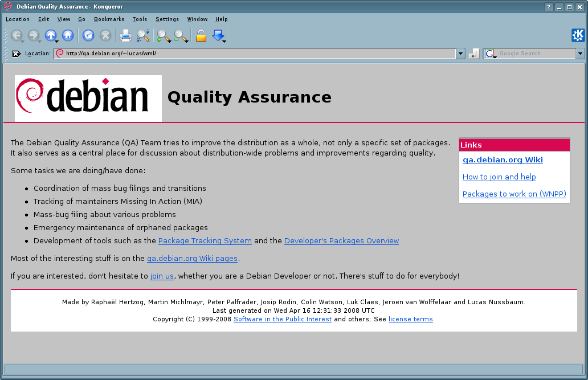Open the Bookmarks menu
This screenshot has width=588, height=380.
click(x=109, y=19)
